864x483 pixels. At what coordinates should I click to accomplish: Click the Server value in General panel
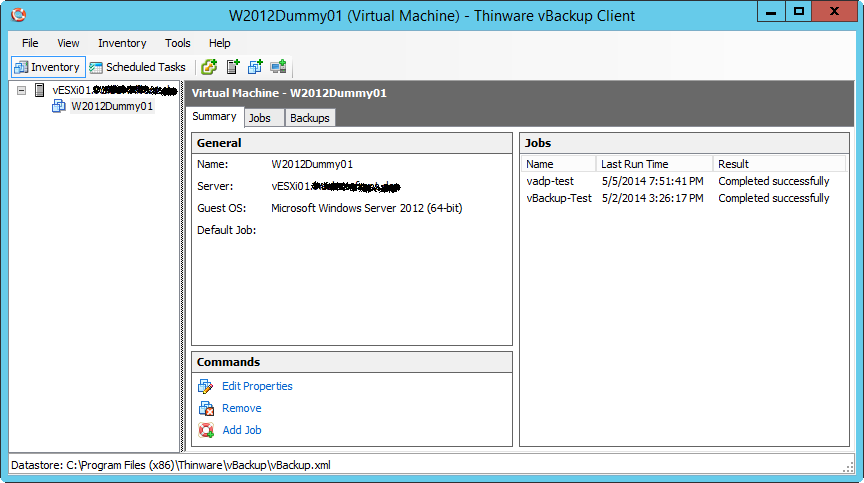click(336, 187)
